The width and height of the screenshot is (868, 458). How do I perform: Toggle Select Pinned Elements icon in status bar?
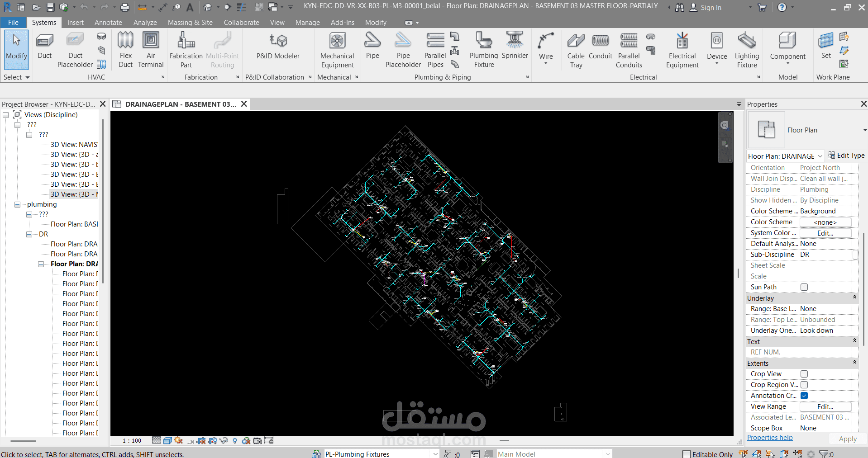click(769, 453)
